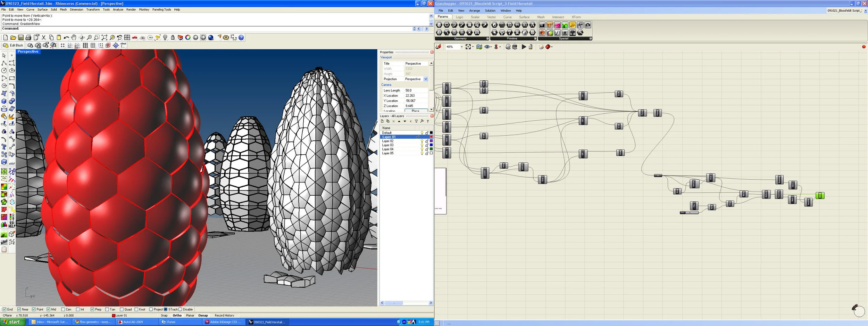Select the Gradient component in Special panel

pyautogui.click(x=557, y=25)
